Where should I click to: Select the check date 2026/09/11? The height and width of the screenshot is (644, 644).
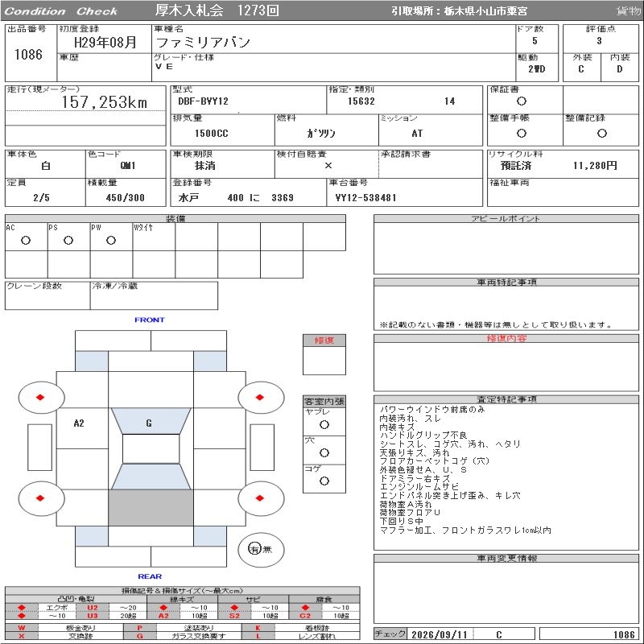point(440,634)
